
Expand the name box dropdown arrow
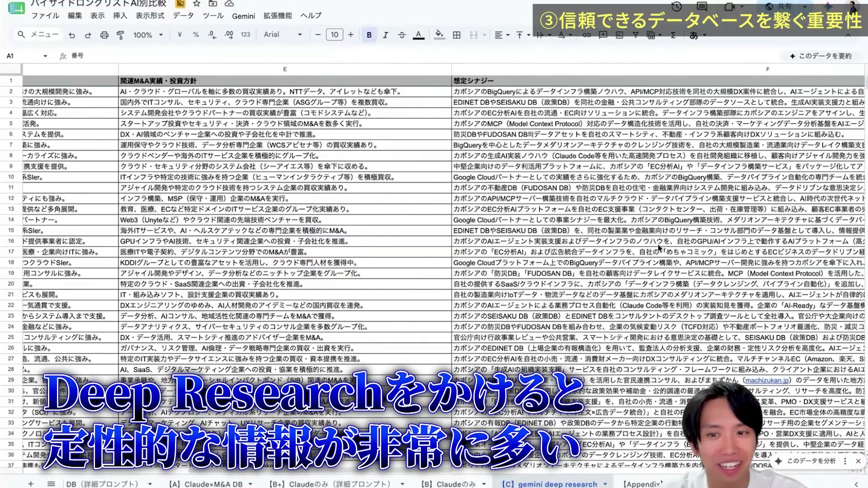coord(45,56)
